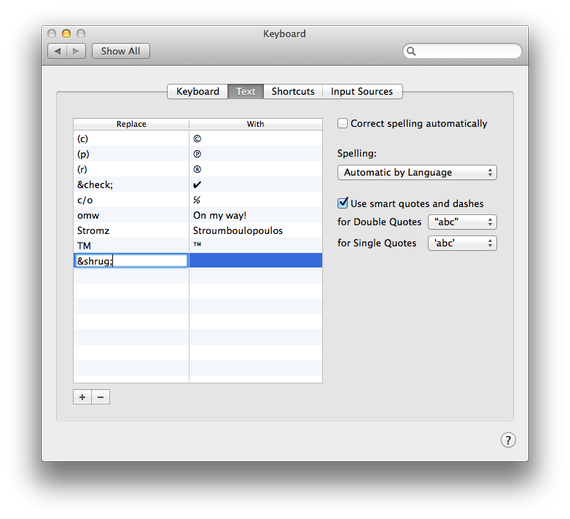Add a new text replacement with plus button
The image size is (570, 519).
[83, 397]
